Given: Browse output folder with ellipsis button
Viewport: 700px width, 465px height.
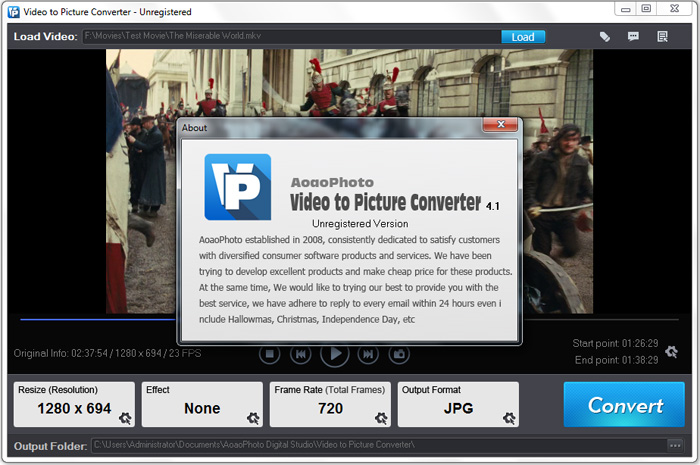Looking at the screenshot, I should pos(675,445).
